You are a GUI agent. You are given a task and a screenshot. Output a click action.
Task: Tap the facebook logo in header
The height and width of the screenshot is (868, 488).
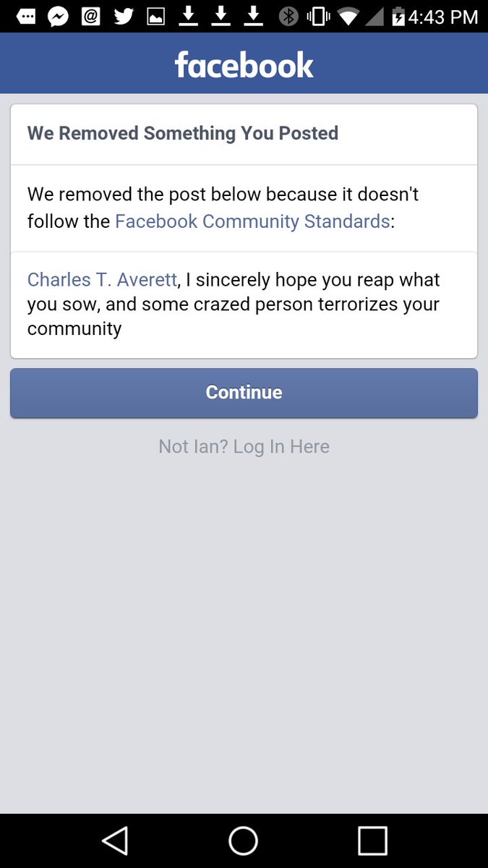(x=244, y=64)
